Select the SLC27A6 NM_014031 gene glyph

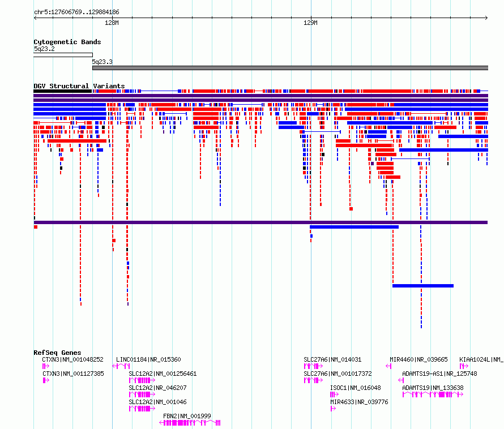click(313, 366)
